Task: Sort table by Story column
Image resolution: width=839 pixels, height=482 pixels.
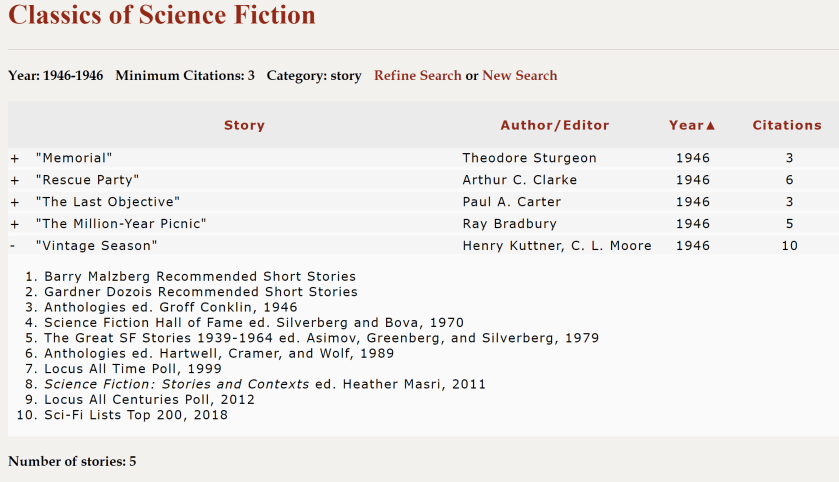Action: pos(244,125)
